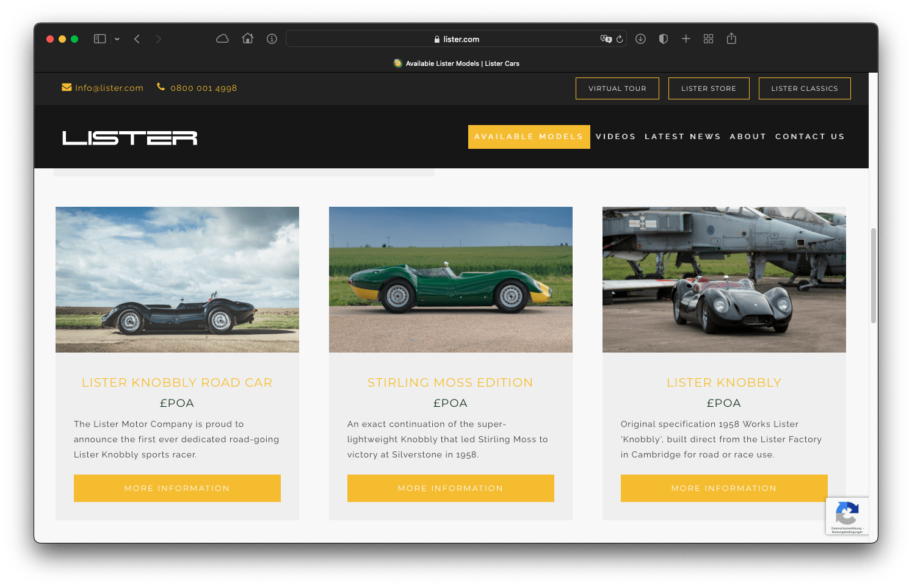Click the green full-screen window button

click(x=74, y=39)
